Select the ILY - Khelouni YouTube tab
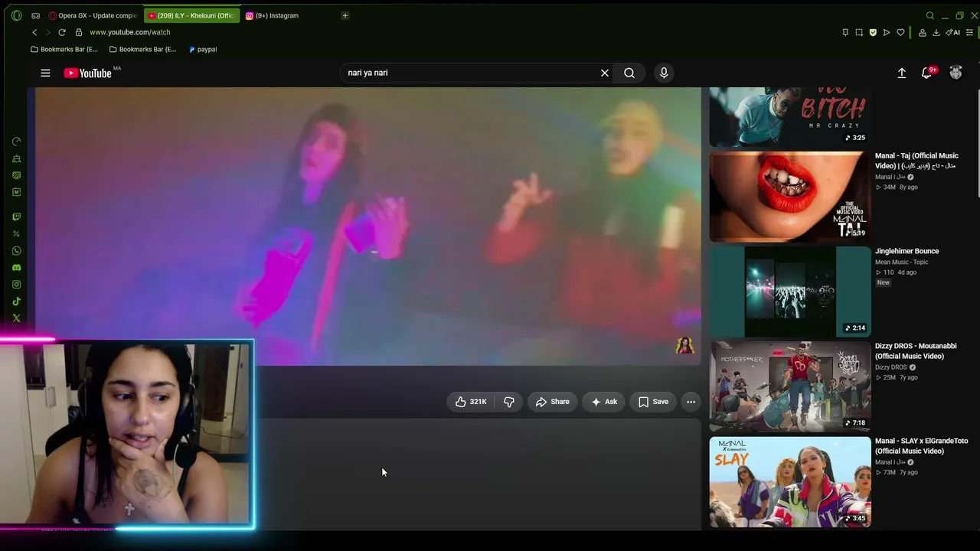The width and height of the screenshot is (980, 551). [191, 15]
